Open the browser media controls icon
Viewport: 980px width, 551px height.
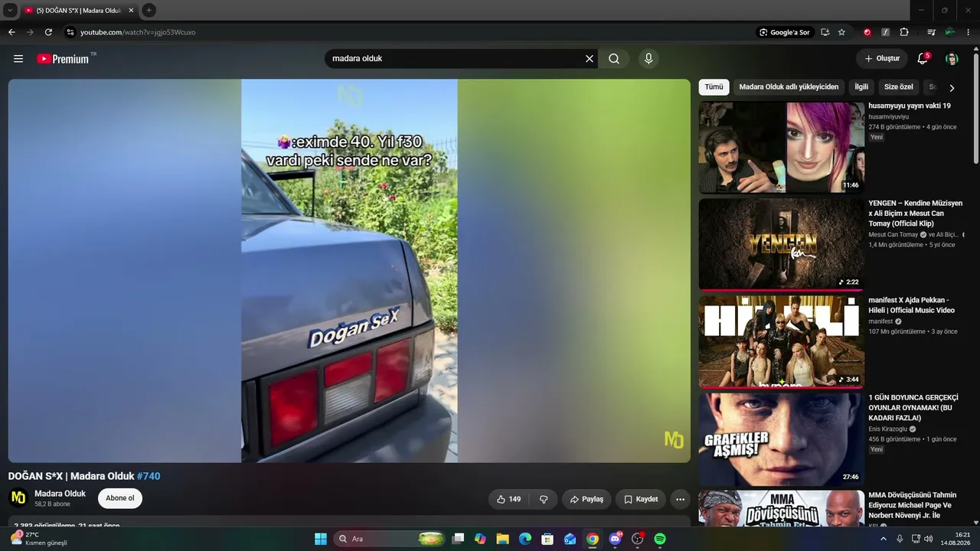coord(931,32)
